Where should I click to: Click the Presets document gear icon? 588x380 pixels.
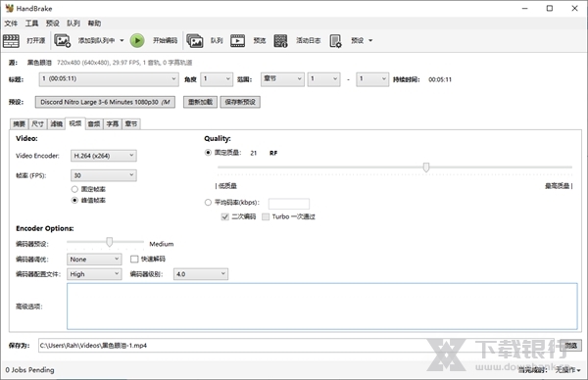[335, 40]
